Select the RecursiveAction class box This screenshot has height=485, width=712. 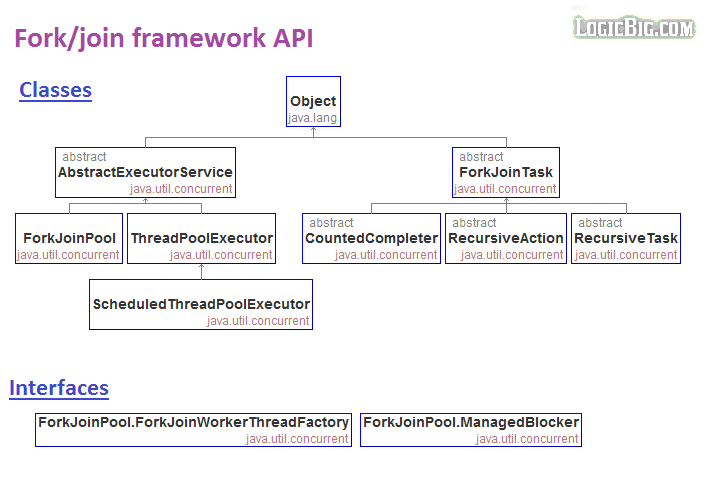[x=505, y=238]
